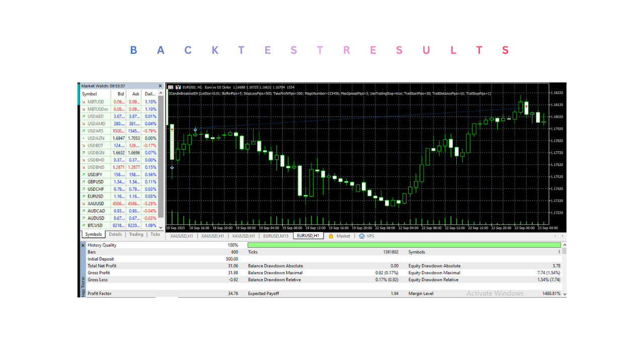This screenshot has width=644, height=362.
Task: Open the first XAUUSD,H1 chart tab
Action: tap(181, 235)
